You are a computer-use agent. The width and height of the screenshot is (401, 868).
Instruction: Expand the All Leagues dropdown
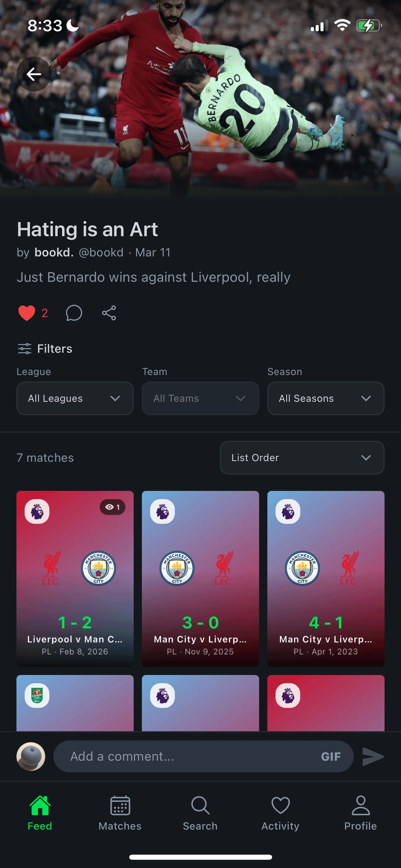point(75,399)
